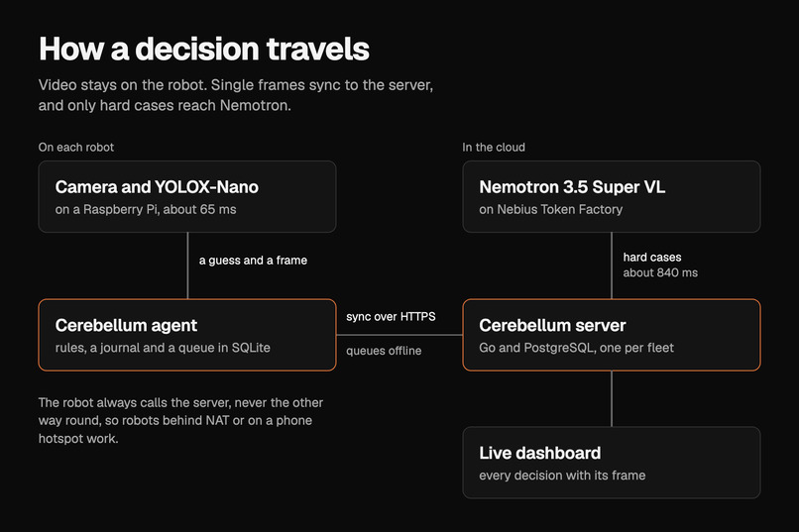Click the 'queues offline' label

click(384, 351)
